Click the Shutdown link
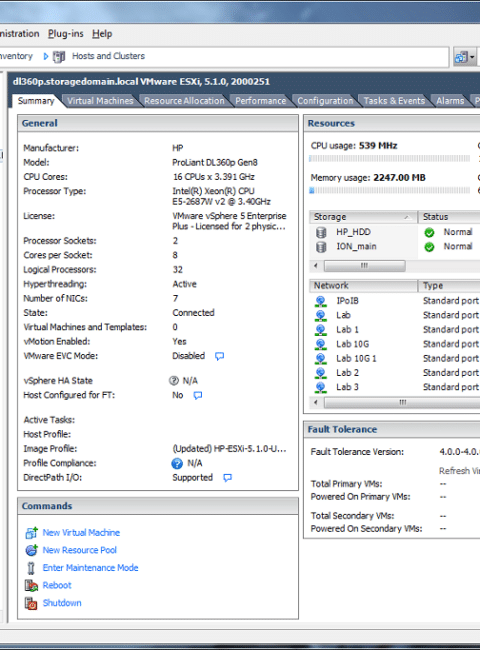Viewport: 480px width, 650px height. coord(62,603)
